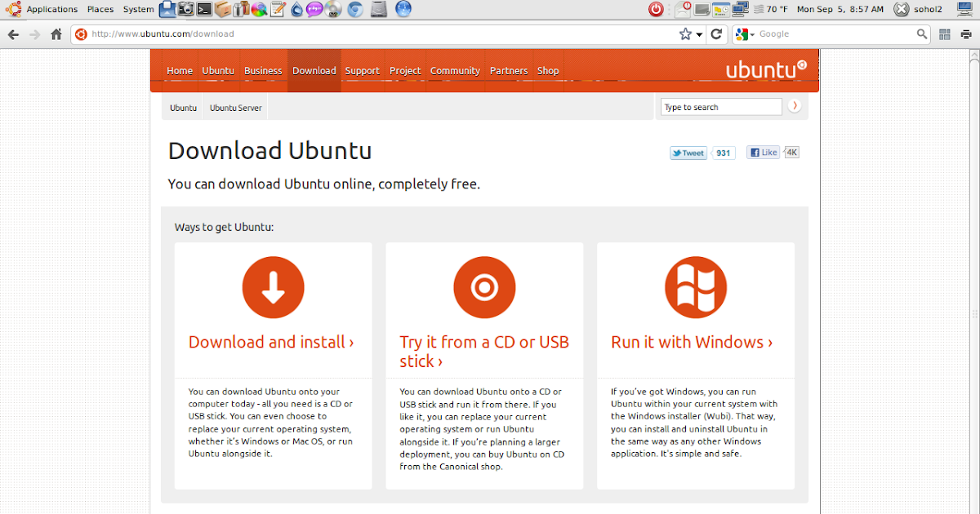Image resolution: width=980 pixels, height=514 pixels.
Task: Open the System menu
Action: point(138,10)
